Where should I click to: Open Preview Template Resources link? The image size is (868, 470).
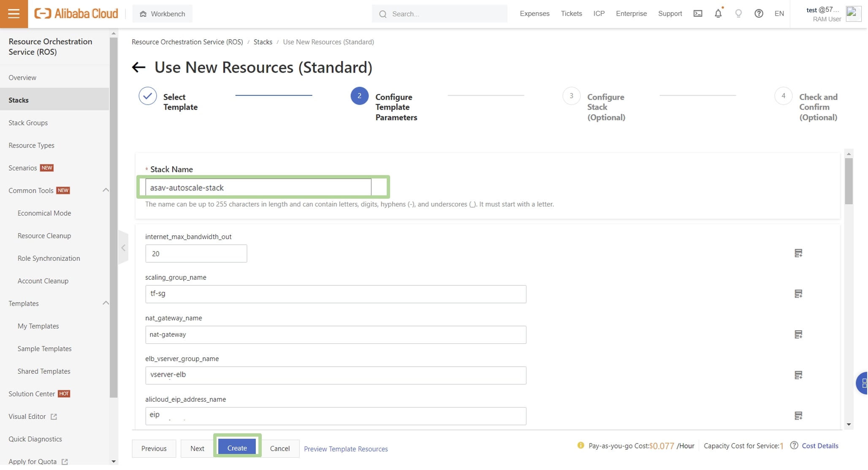(x=346, y=448)
